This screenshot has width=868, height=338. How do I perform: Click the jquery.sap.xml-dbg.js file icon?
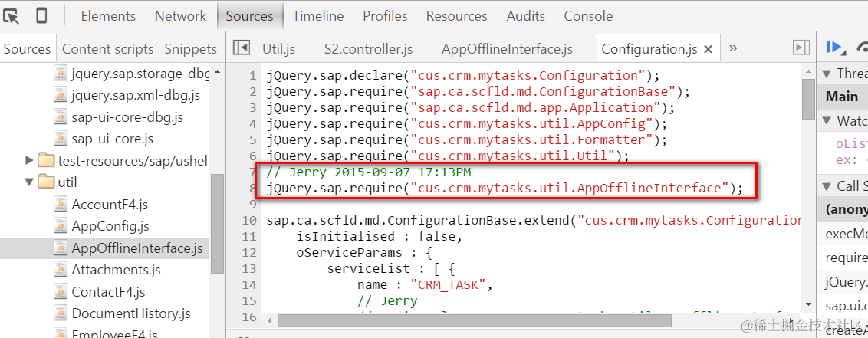tap(60, 95)
